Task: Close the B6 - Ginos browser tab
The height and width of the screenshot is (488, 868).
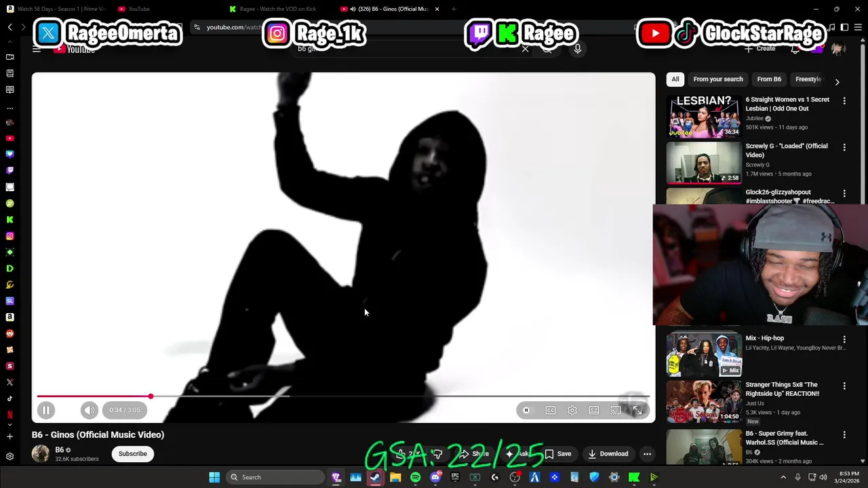Action: pyautogui.click(x=437, y=9)
